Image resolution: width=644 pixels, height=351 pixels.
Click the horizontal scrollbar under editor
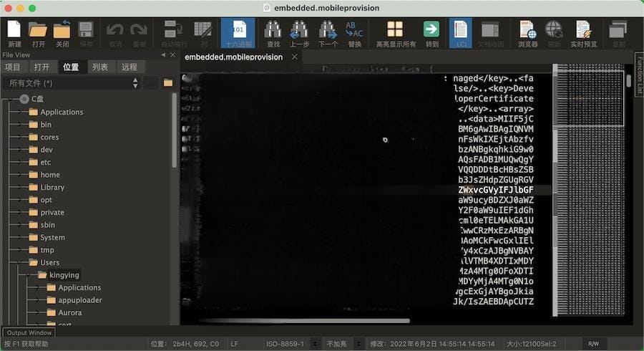point(303,321)
